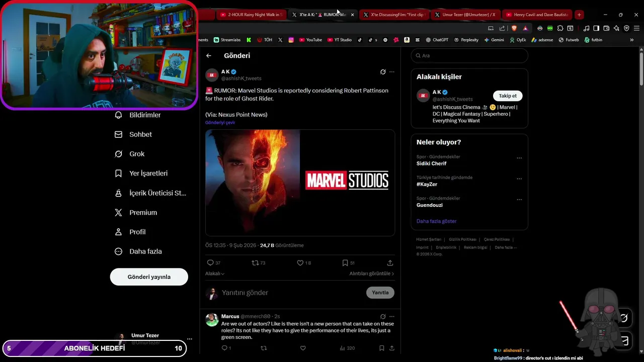Go back using the Gönderi arrow
The image size is (644, 362).
pos(209,56)
